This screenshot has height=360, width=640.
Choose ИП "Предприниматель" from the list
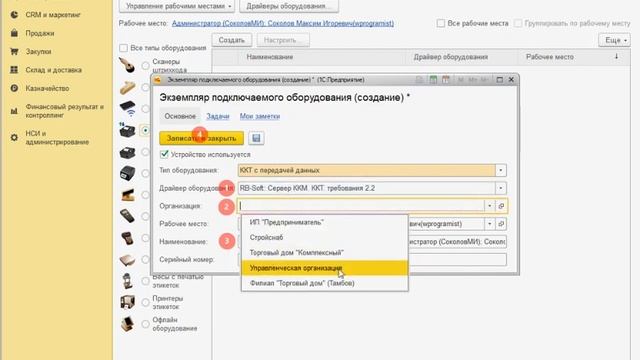[x=324, y=222]
